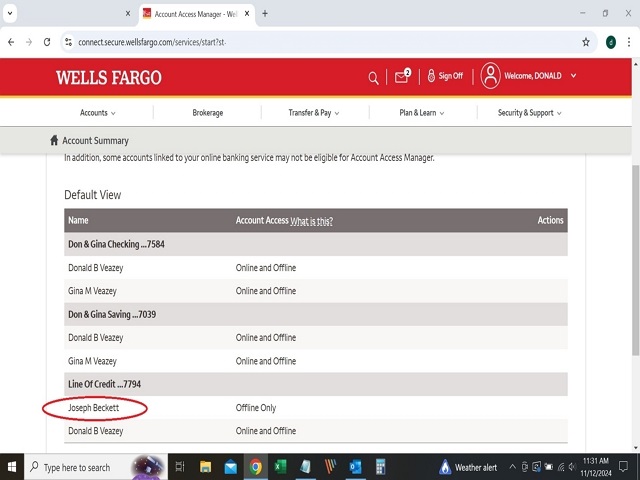This screenshot has height=480, width=640.
Task: Open the Mail app on the taskbar
Action: tap(231, 467)
